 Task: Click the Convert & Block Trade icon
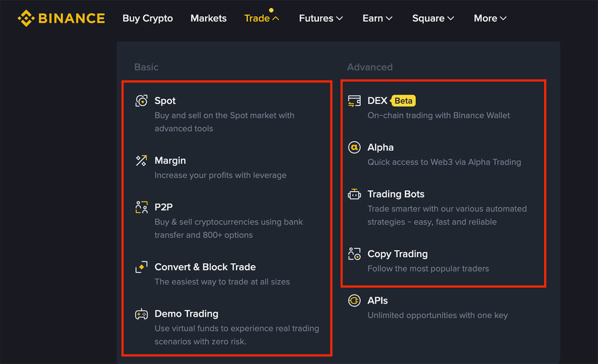141,267
